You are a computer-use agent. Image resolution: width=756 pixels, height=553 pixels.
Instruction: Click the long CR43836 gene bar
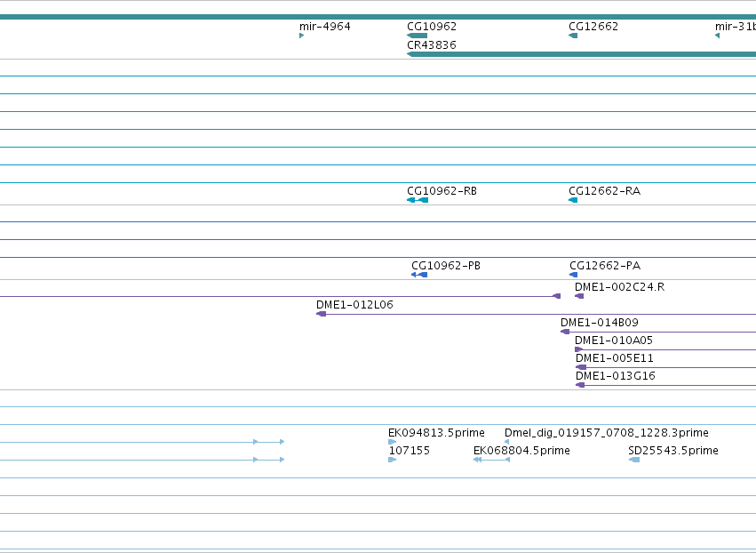point(582,54)
